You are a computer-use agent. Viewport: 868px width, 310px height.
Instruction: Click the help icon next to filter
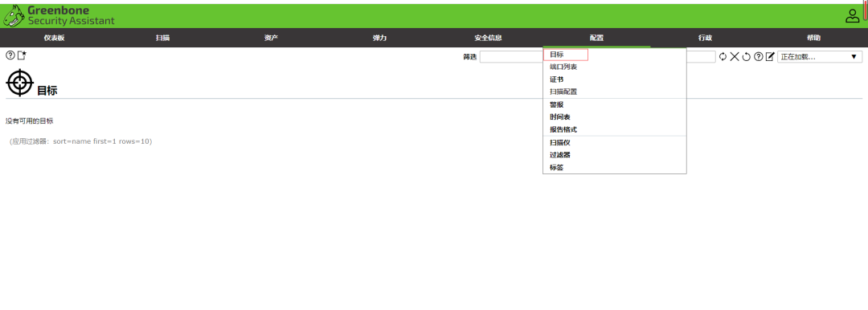click(x=759, y=57)
